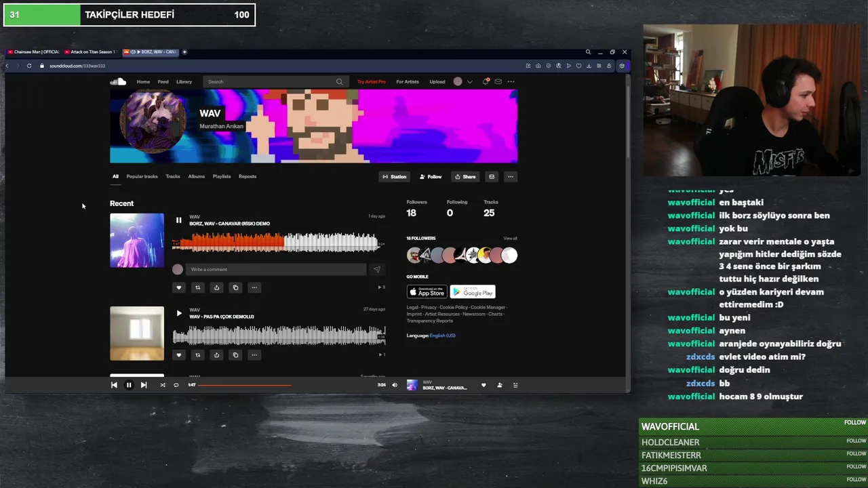Image resolution: width=868 pixels, height=488 pixels.
Task: Skip to next track in player bar
Action: pyautogui.click(x=144, y=385)
